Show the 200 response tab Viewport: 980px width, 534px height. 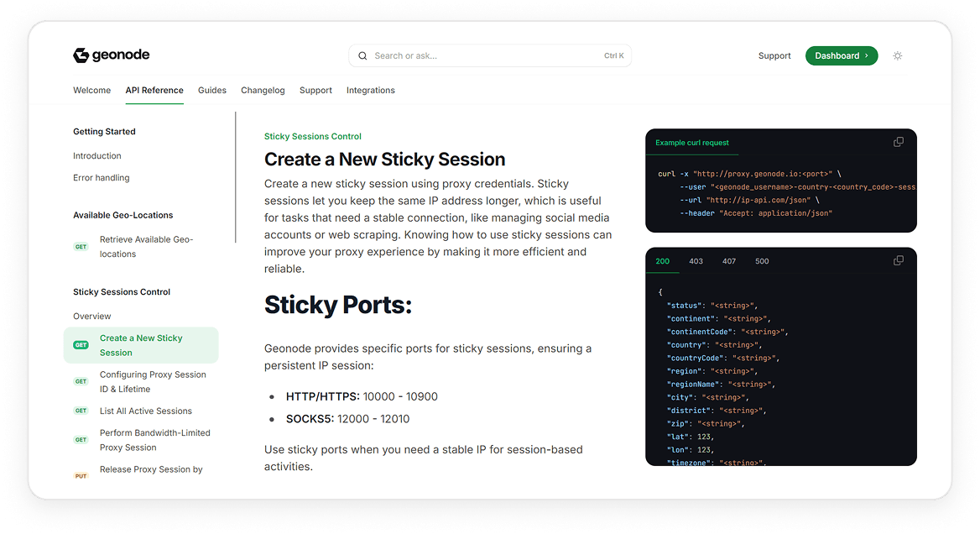tap(663, 261)
